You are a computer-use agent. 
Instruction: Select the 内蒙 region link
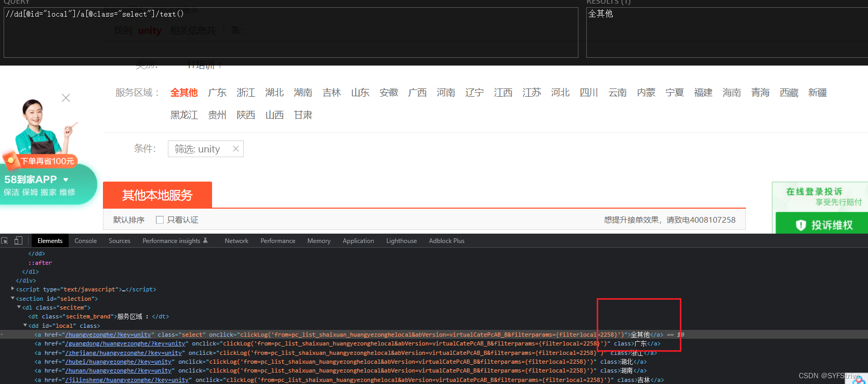(x=646, y=93)
